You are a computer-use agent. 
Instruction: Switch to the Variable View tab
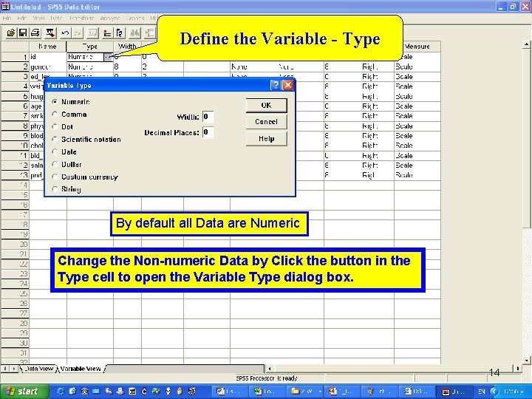(x=81, y=369)
